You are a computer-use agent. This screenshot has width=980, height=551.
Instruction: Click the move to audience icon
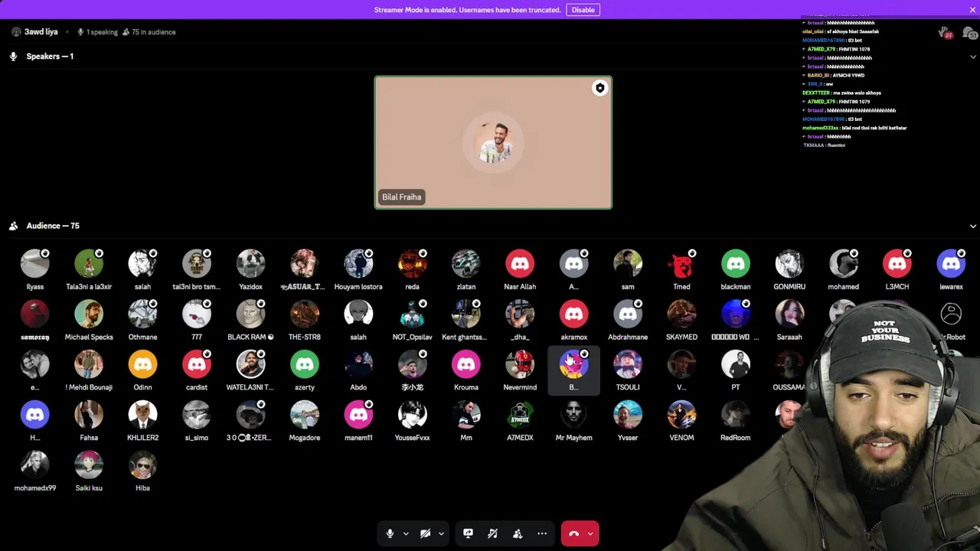click(x=518, y=533)
